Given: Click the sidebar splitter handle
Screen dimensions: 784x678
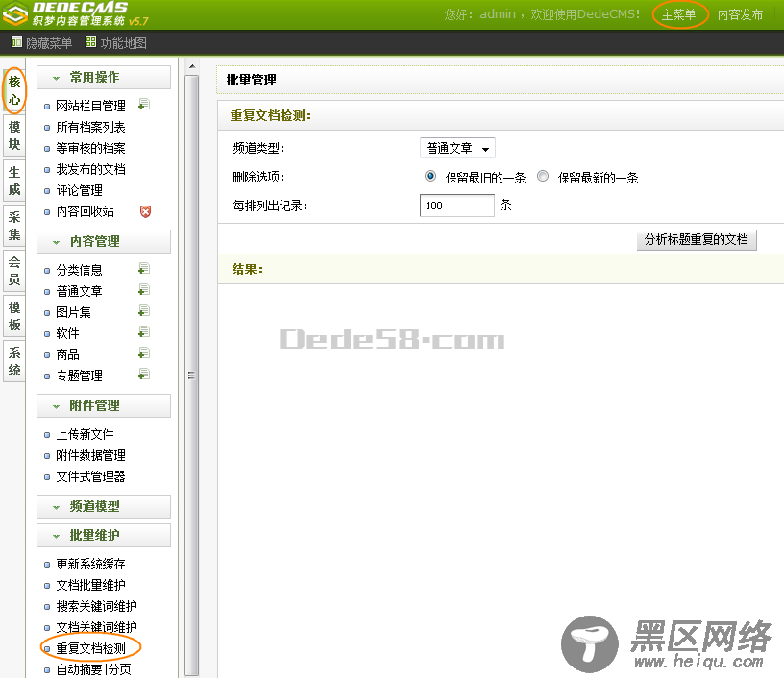Looking at the screenshot, I should pyautogui.click(x=191, y=375).
